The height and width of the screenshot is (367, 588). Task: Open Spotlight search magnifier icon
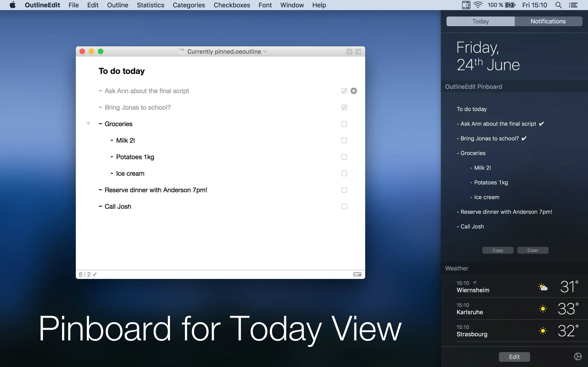click(558, 5)
